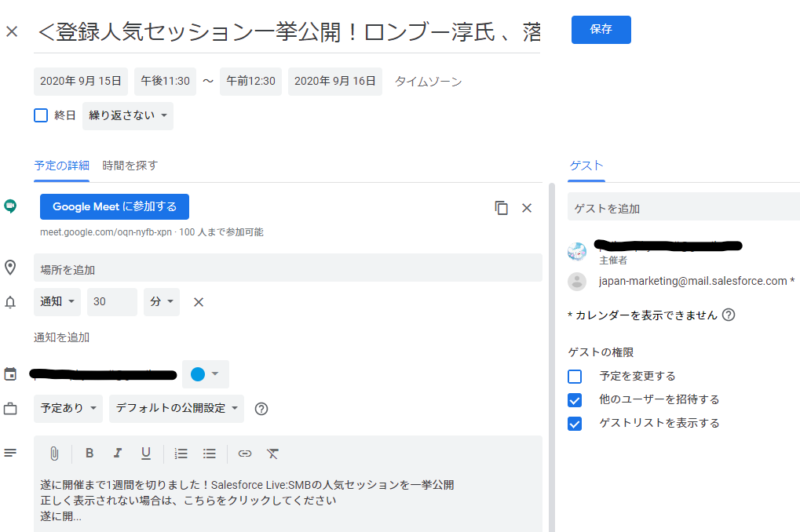The image size is (800, 532).
Task: Enable the 終日 all-day checkbox
Action: (41, 115)
